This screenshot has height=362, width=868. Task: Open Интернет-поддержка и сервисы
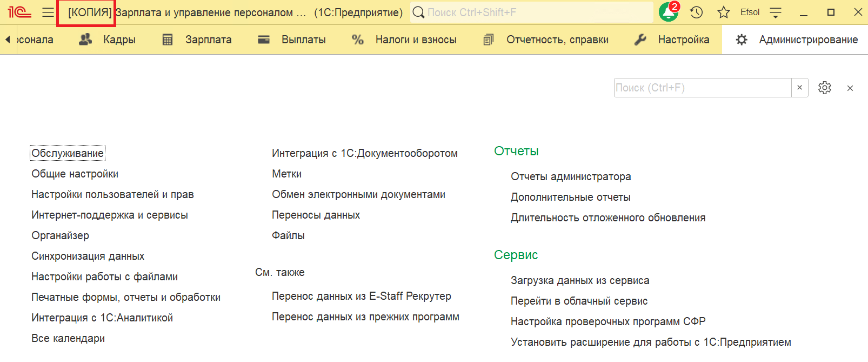click(110, 215)
